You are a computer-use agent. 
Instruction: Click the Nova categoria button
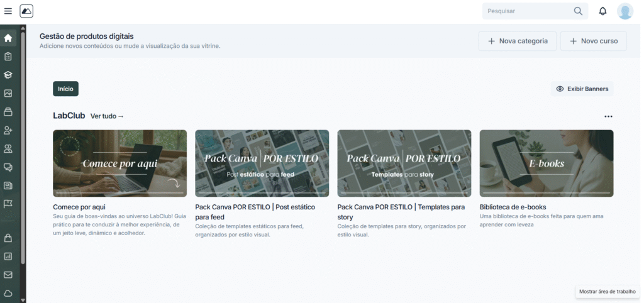(518, 41)
